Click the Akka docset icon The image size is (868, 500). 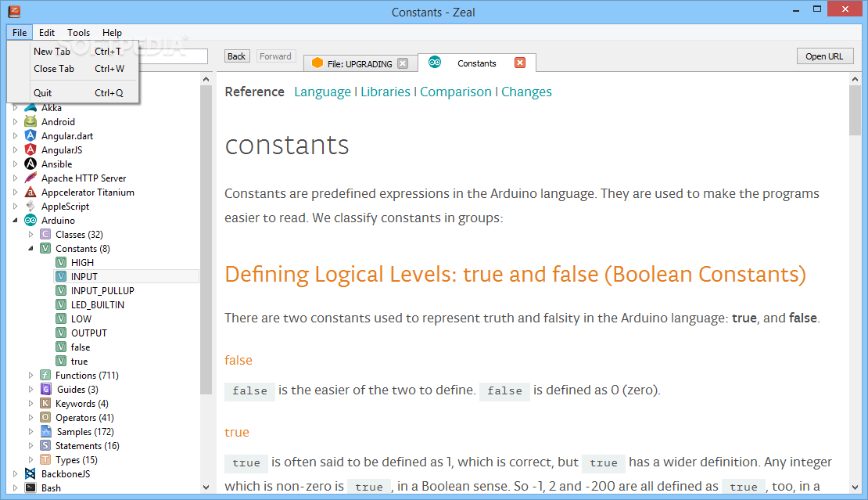pyautogui.click(x=30, y=107)
